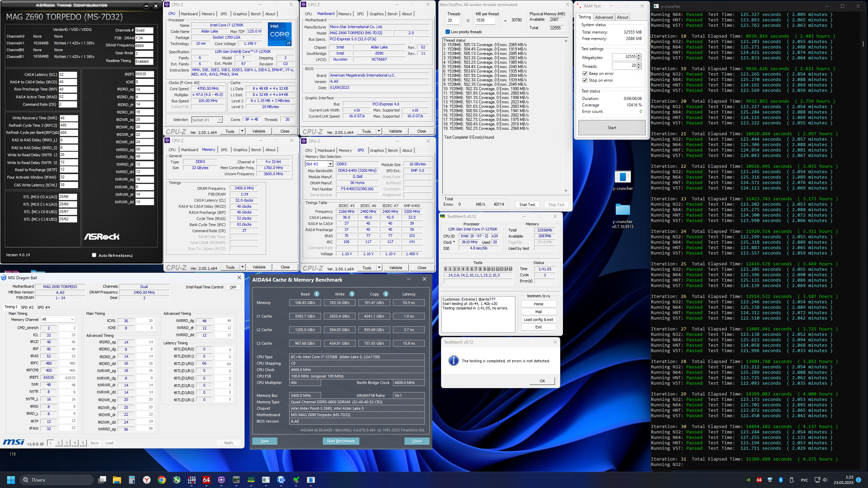Uncheck Low priority threads in MemTestPro
The height and width of the screenshot is (488, 868).
[x=448, y=32]
